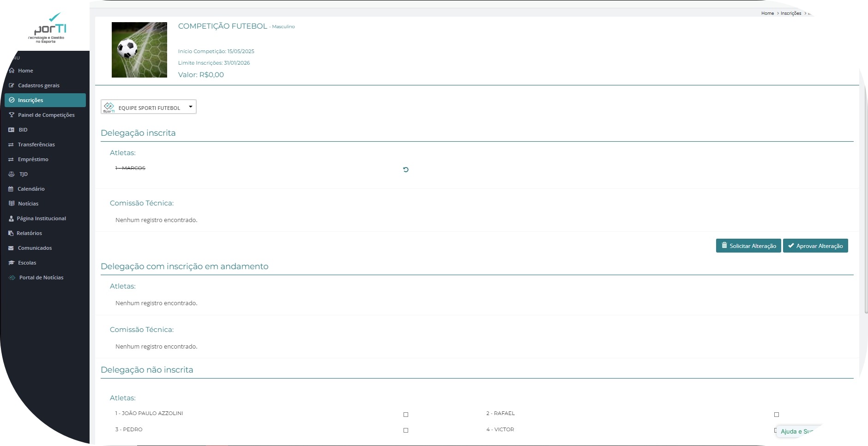Open Cadastros gerais in the sidebar
The width and height of the screenshot is (868, 446).
tap(38, 85)
